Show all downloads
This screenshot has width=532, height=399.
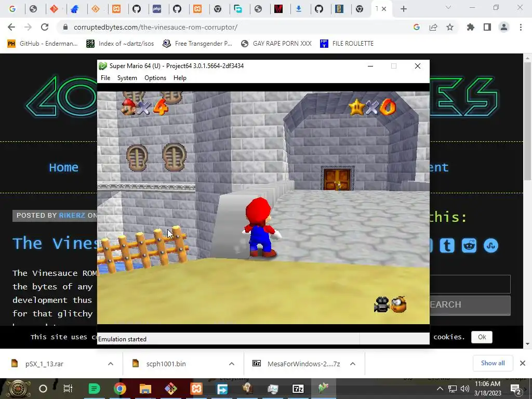493,363
